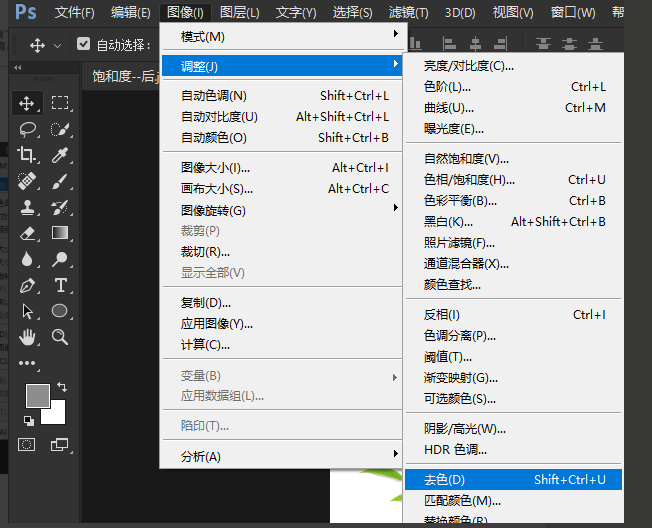Select the Ellipse shape tool

coord(59,311)
